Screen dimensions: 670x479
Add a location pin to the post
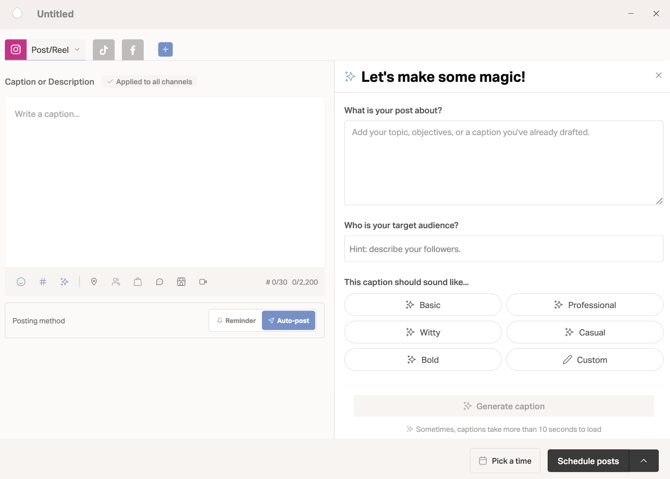94,282
